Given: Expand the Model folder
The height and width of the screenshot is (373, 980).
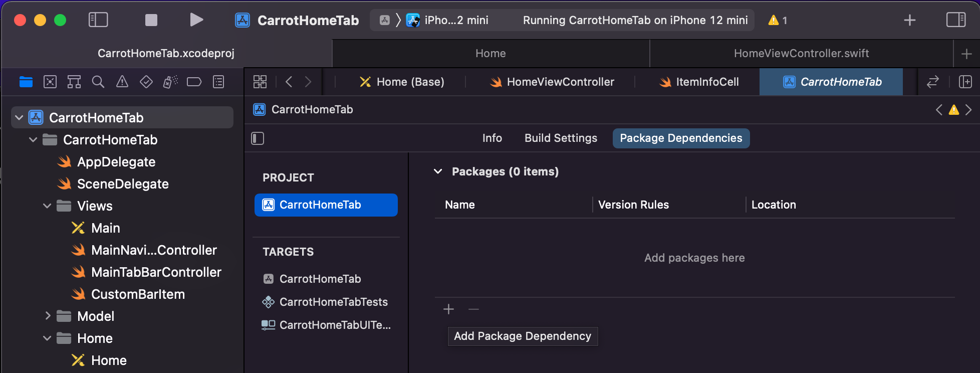Looking at the screenshot, I should (47, 316).
